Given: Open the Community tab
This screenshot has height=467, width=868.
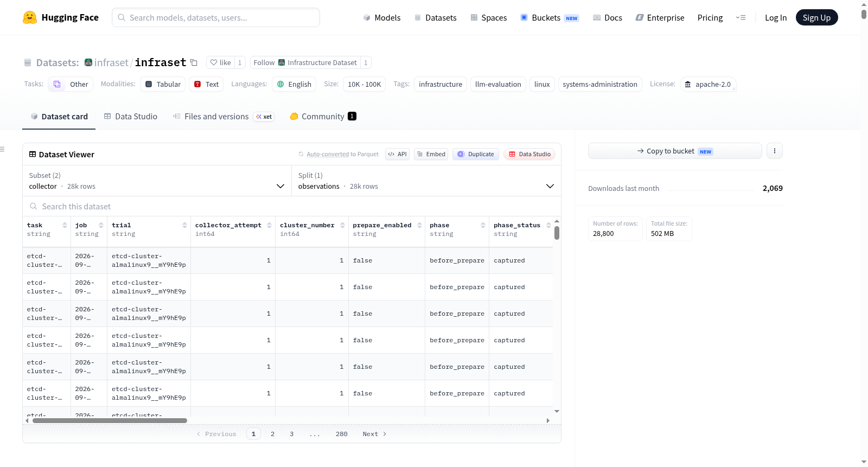Looking at the screenshot, I should click(x=323, y=116).
